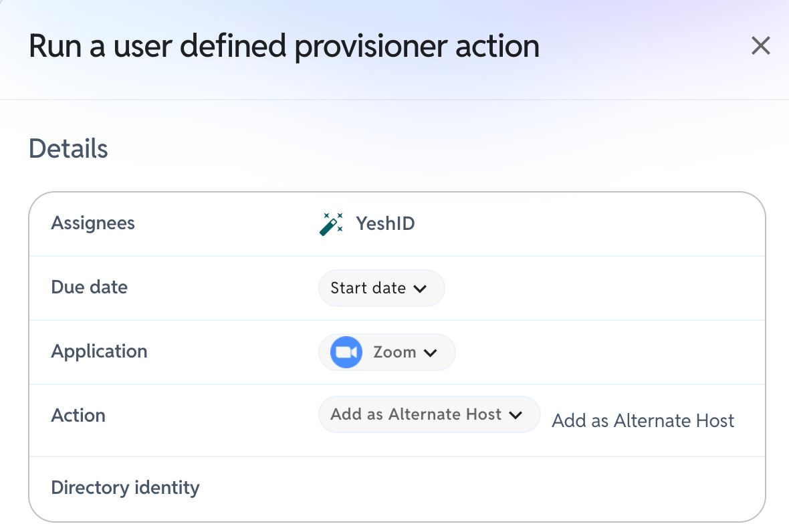Image resolution: width=789 pixels, height=532 pixels.
Task: Open the Add as Alternate Host dropdown
Action: click(429, 414)
